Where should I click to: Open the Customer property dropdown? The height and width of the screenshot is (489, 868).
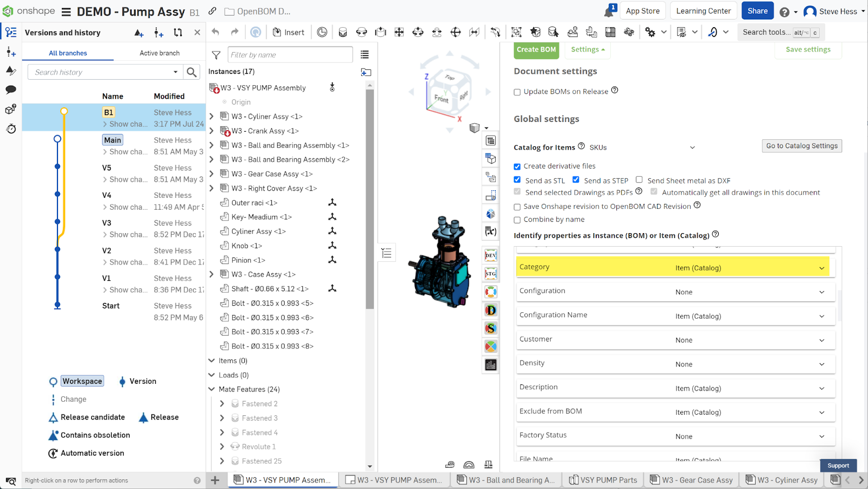(x=749, y=340)
